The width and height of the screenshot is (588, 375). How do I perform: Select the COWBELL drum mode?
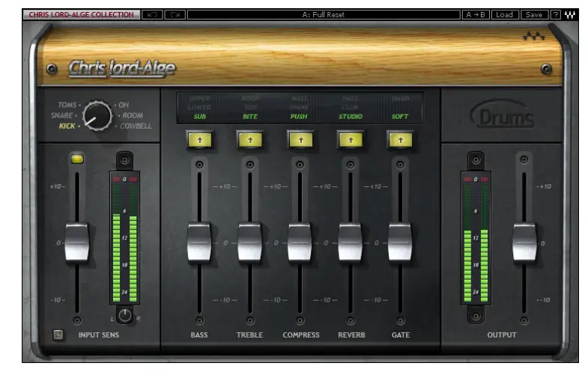pos(136,126)
